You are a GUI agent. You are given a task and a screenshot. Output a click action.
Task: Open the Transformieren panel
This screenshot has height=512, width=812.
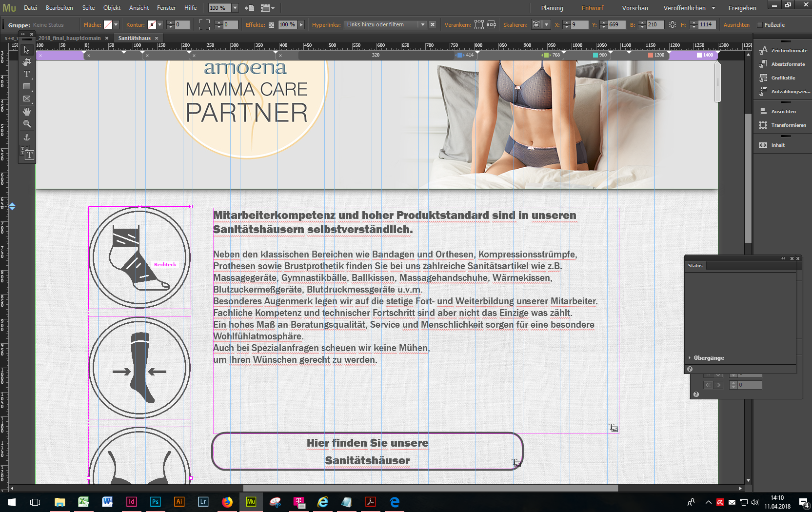(x=783, y=125)
